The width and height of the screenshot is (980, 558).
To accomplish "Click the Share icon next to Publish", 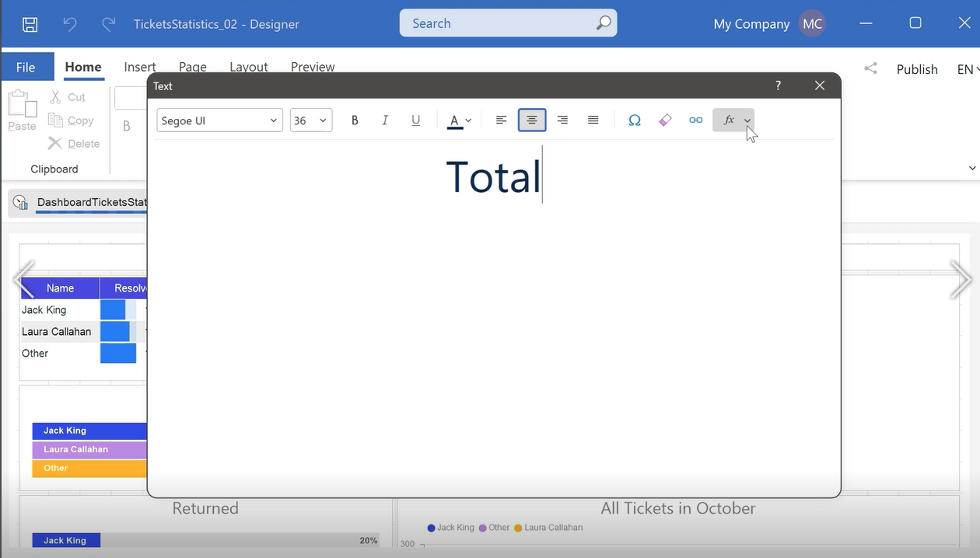I will (870, 68).
